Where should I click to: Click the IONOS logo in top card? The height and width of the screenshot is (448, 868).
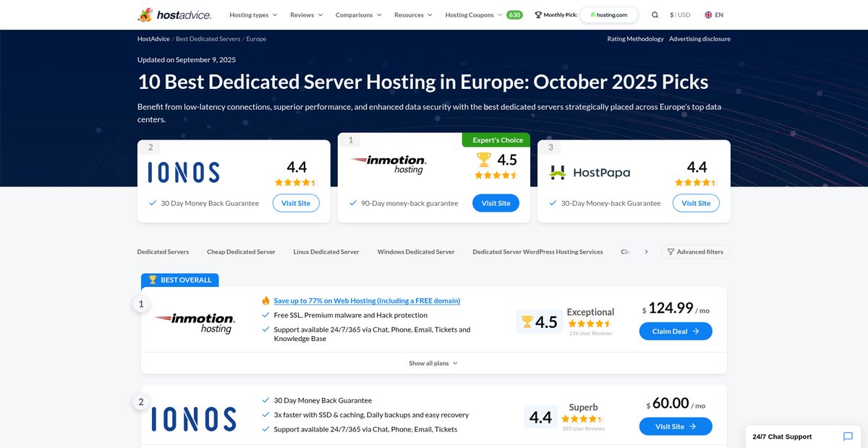tap(184, 172)
